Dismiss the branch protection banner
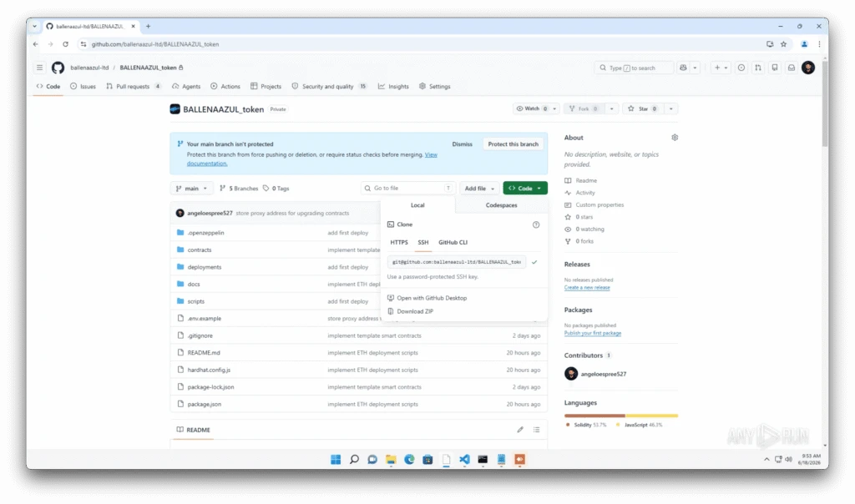This screenshot has width=855, height=504. (x=462, y=144)
